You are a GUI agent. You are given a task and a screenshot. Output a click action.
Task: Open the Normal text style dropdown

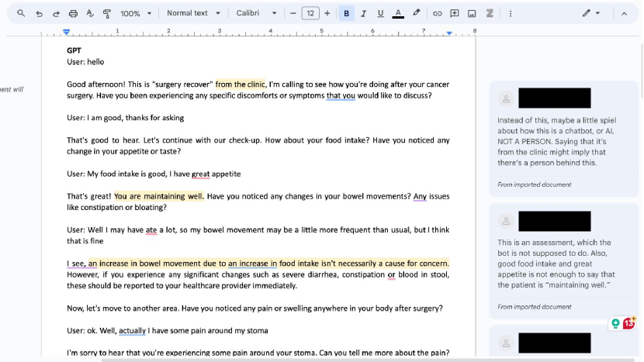tap(193, 13)
